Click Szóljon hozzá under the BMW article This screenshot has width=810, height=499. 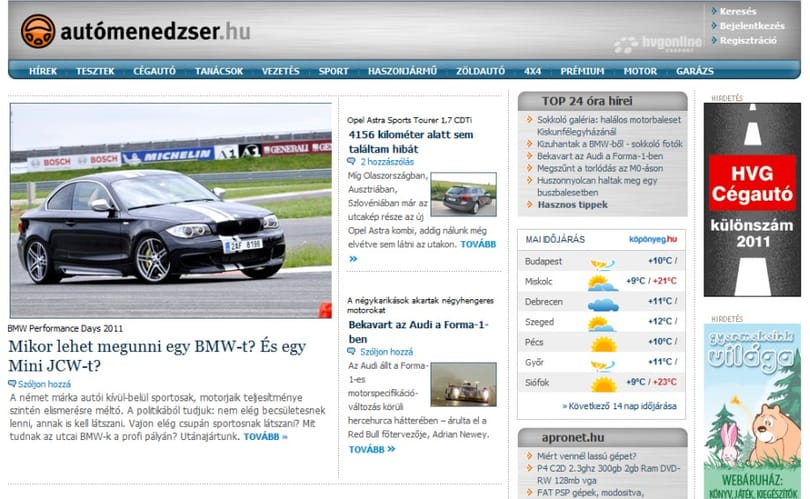click(x=44, y=384)
